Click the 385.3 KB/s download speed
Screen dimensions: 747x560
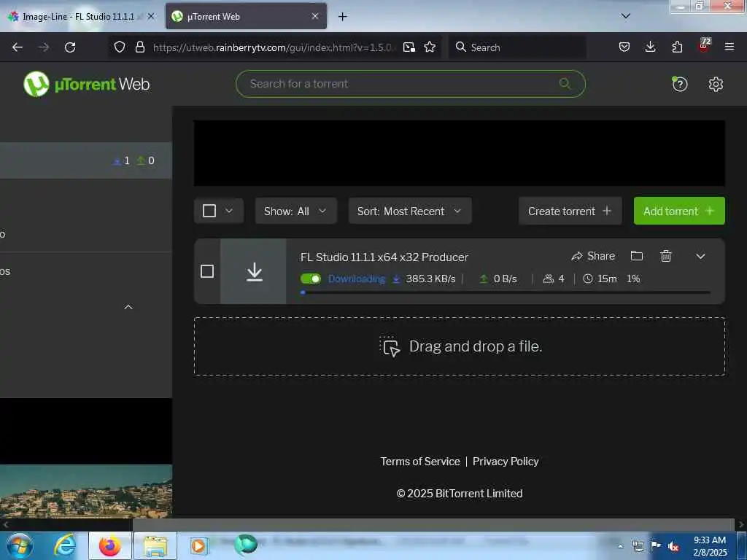[x=430, y=279]
